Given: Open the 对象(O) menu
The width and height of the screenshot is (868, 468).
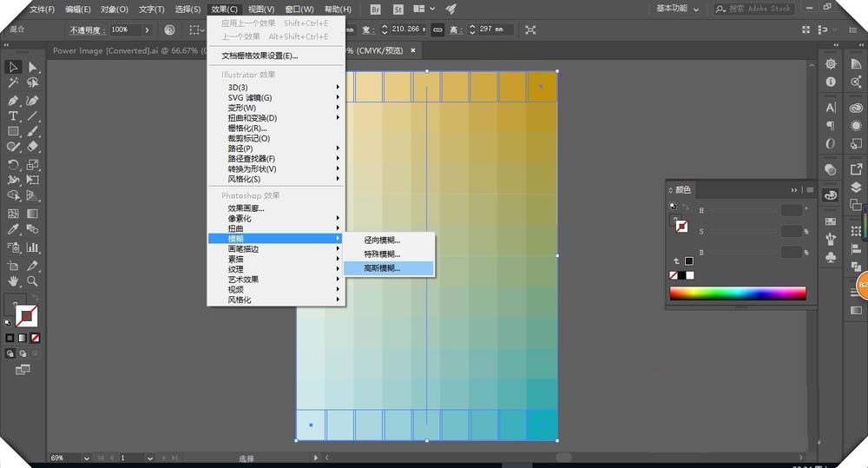Looking at the screenshot, I should tap(114, 10).
